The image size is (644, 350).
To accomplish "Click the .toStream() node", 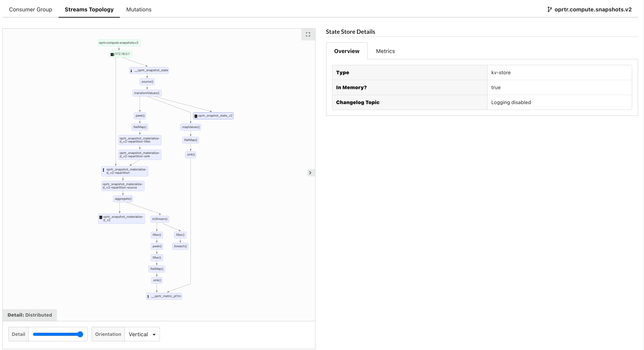I will pos(160,219).
